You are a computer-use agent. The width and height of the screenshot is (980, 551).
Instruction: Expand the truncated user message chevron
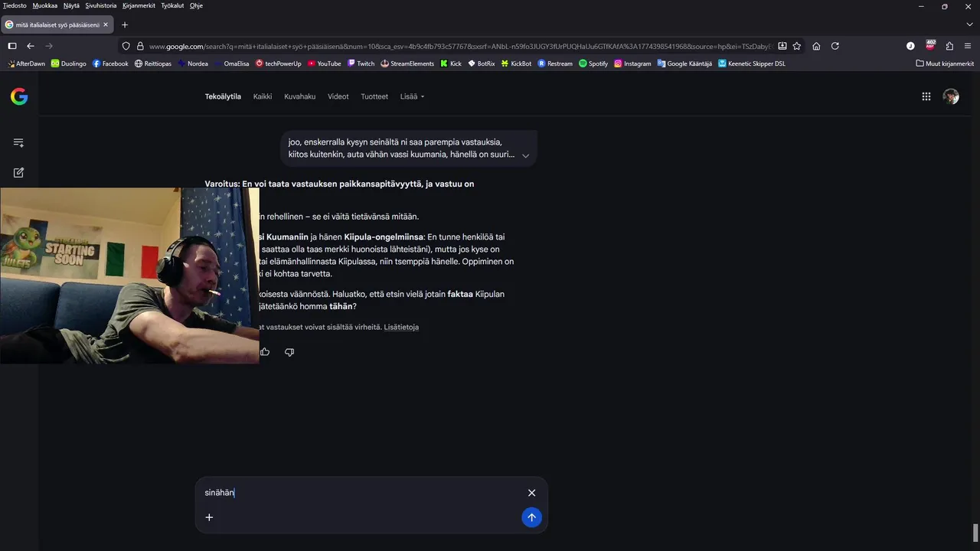coord(526,155)
